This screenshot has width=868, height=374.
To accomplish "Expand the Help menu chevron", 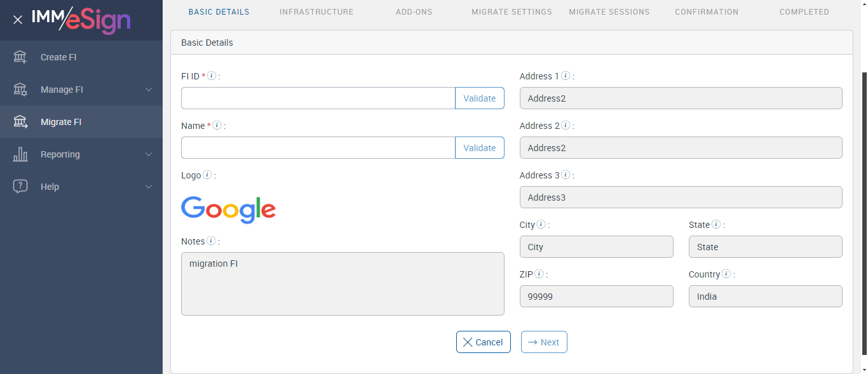I will [x=149, y=187].
